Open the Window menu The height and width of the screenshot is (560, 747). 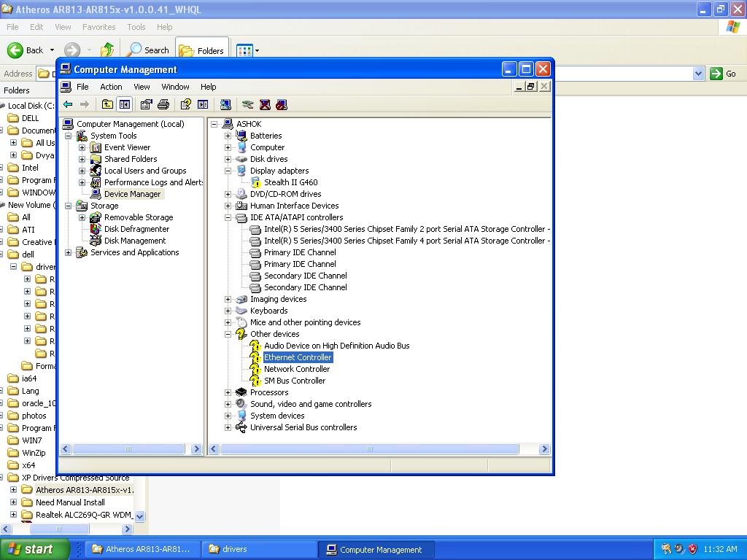tap(175, 87)
